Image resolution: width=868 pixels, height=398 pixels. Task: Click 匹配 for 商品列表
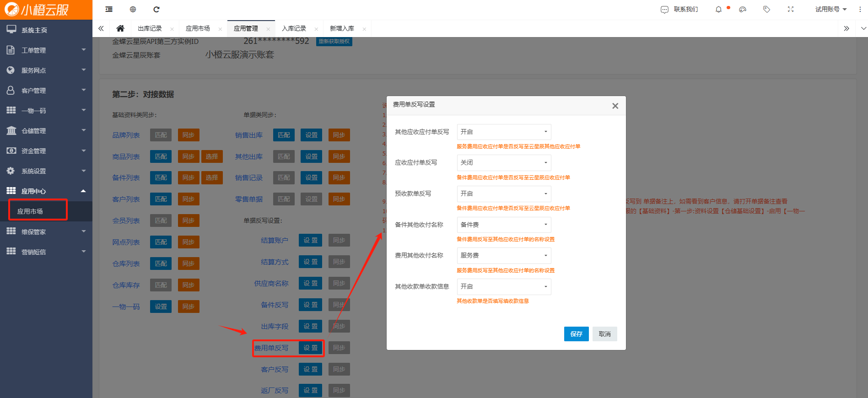[x=161, y=156]
